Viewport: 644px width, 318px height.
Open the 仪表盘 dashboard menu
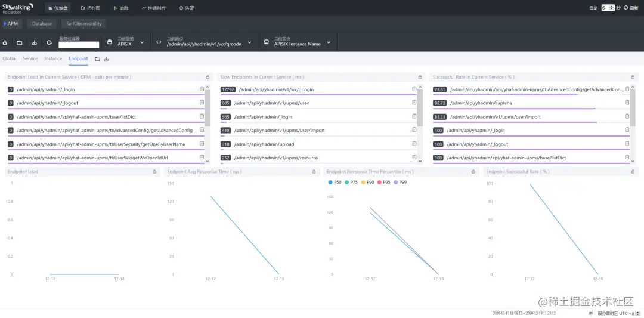tap(58, 8)
